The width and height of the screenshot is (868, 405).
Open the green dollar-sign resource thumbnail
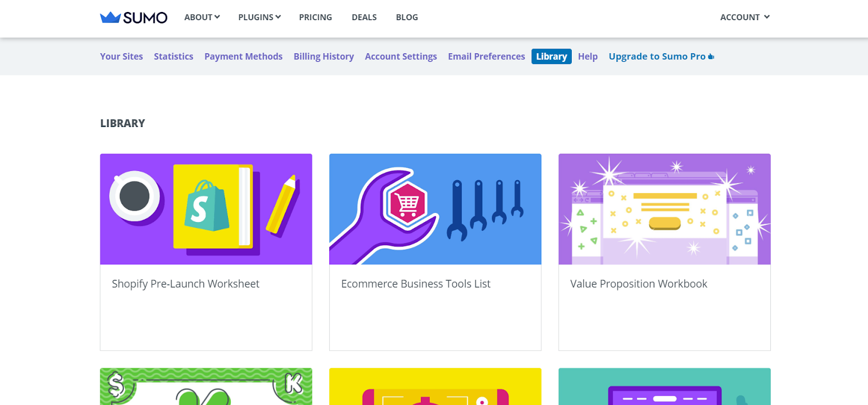pyautogui.click(x=206, y=387)
